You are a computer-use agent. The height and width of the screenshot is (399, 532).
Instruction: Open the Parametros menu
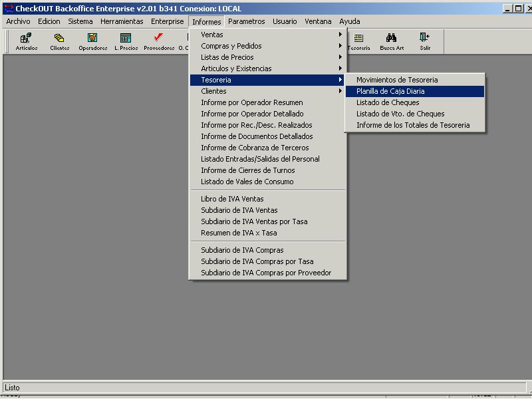click(246, 21)
